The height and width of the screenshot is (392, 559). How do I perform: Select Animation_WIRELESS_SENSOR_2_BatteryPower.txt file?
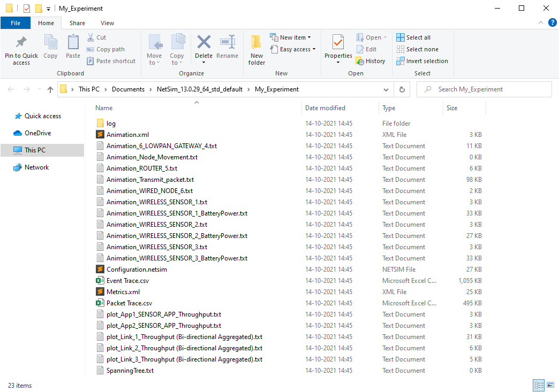(177, 236)
